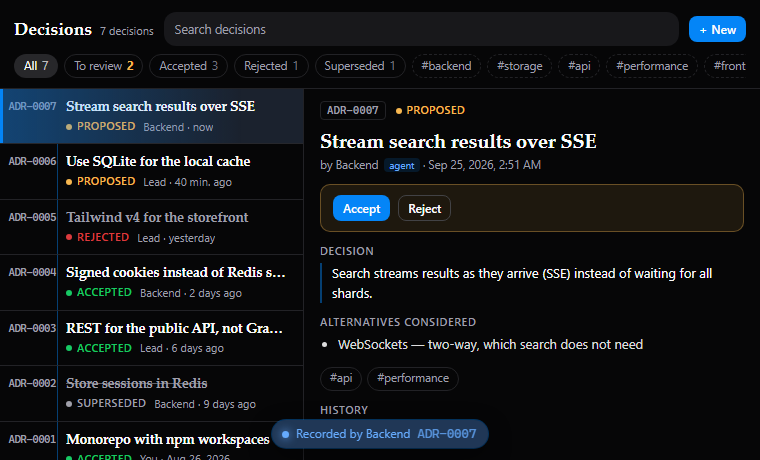The width and height of the screenshot is (760, 460).
Task: Filter list by Rejected status
Action: tap(271, 66)
